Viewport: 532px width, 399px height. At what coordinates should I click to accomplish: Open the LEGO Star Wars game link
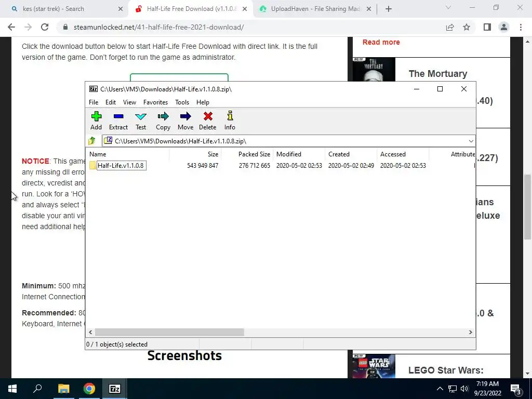[446, 370]
